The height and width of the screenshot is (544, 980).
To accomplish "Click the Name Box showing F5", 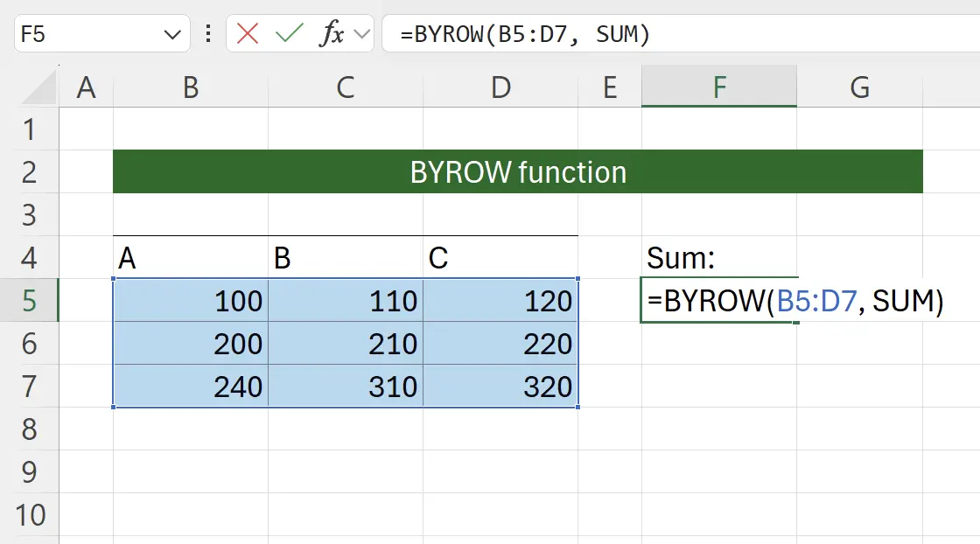I will pyautogui.click(x=87, y=34).
